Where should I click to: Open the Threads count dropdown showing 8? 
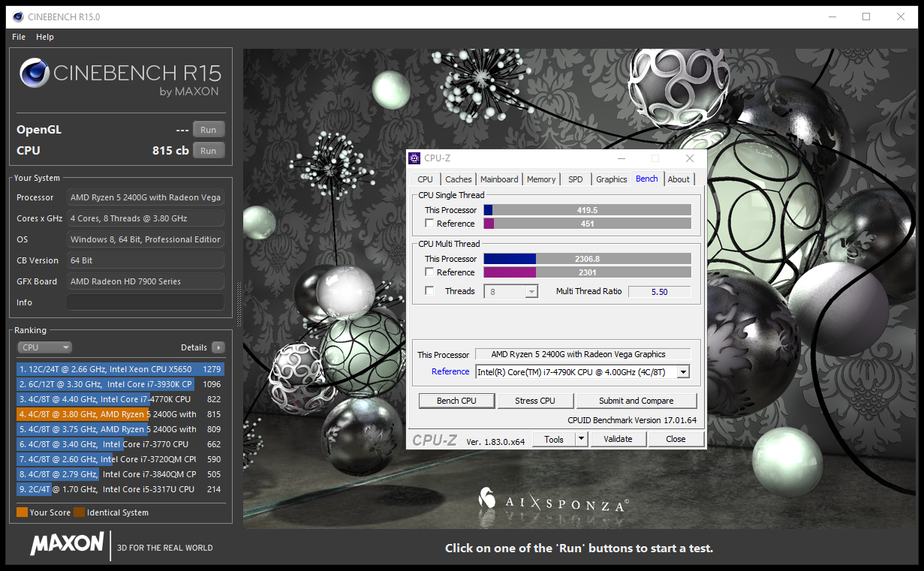coord(511,291)
